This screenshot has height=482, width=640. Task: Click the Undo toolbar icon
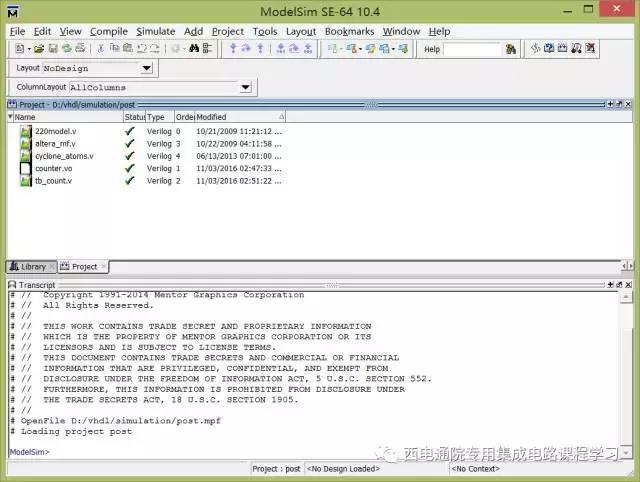pos(142,49)
